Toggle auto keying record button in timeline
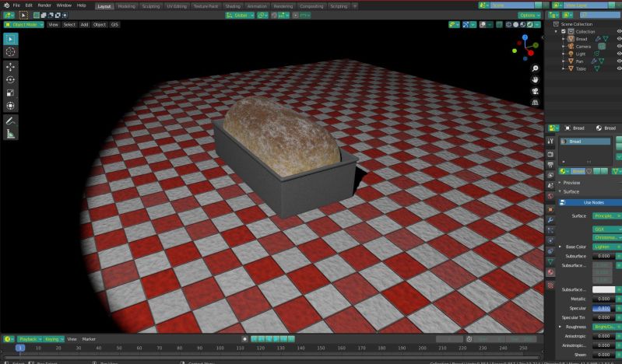 [x=244, y=339]
